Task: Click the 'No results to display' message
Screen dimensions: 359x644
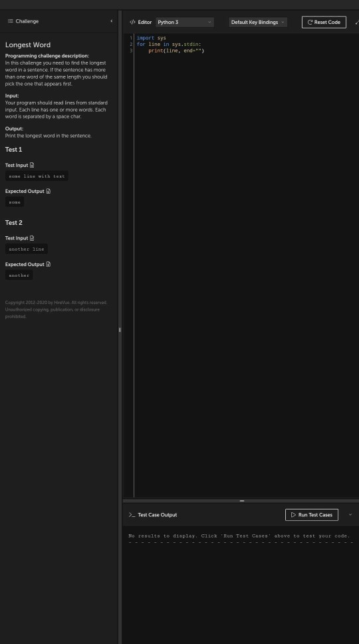Action: coord(239,536)
